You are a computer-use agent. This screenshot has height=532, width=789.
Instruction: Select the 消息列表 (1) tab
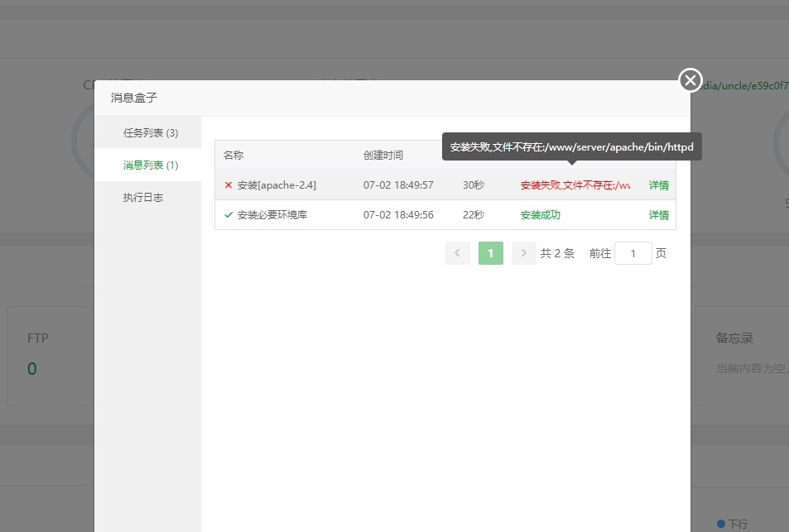coord(151,165)
